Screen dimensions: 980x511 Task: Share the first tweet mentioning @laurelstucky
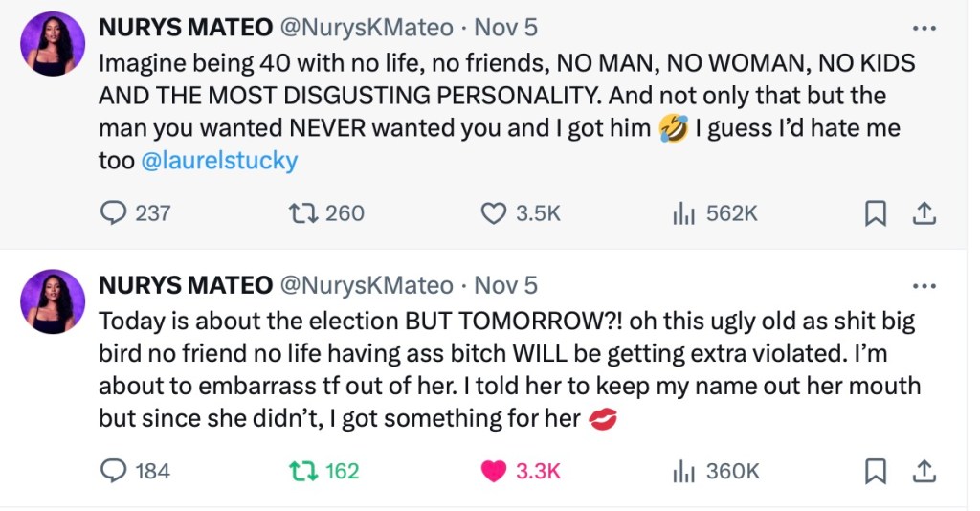point(924,212)
